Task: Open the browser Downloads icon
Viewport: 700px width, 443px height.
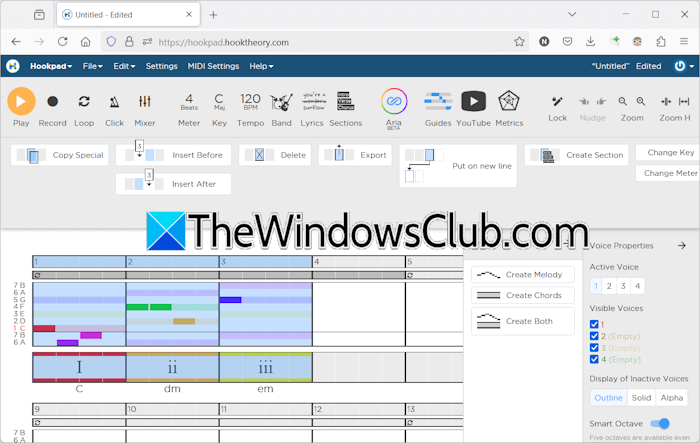Action: pos(590,42)
